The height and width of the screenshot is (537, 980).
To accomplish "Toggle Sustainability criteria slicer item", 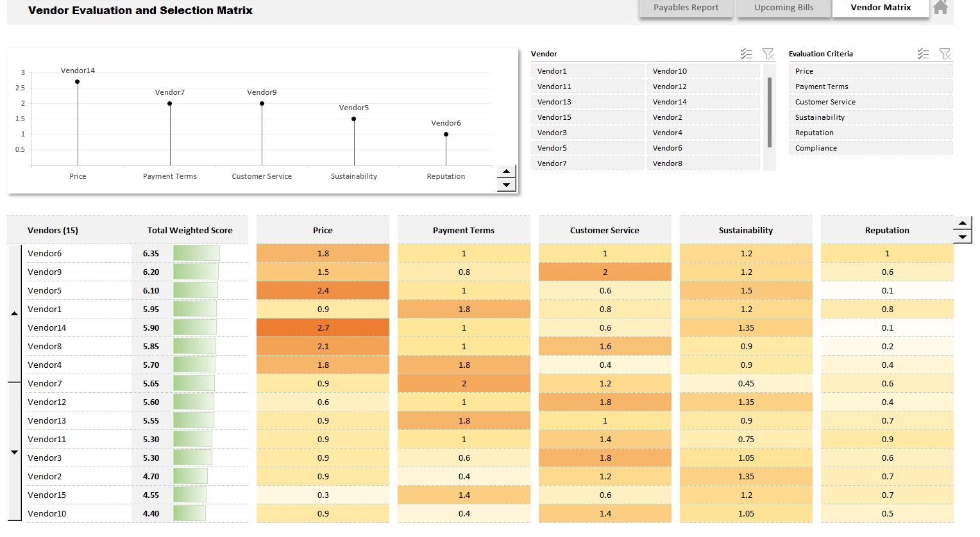I will (x=870, y=117).
